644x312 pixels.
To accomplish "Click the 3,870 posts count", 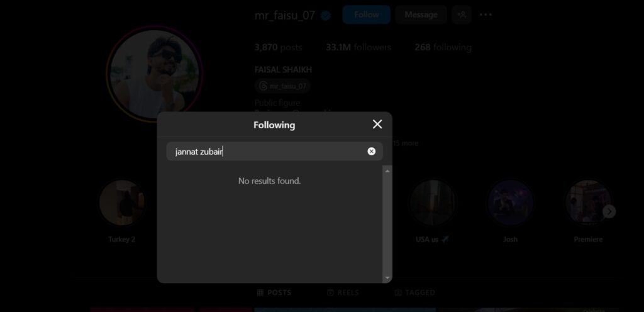I will [278, 47].
